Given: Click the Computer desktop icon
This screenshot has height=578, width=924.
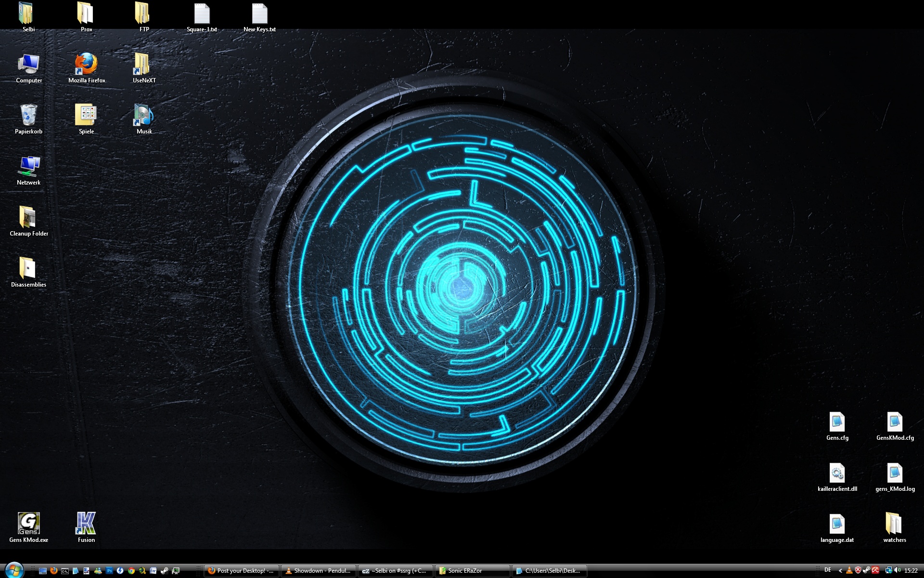Looking at the screenshot, I should click(x=29, y=68).
